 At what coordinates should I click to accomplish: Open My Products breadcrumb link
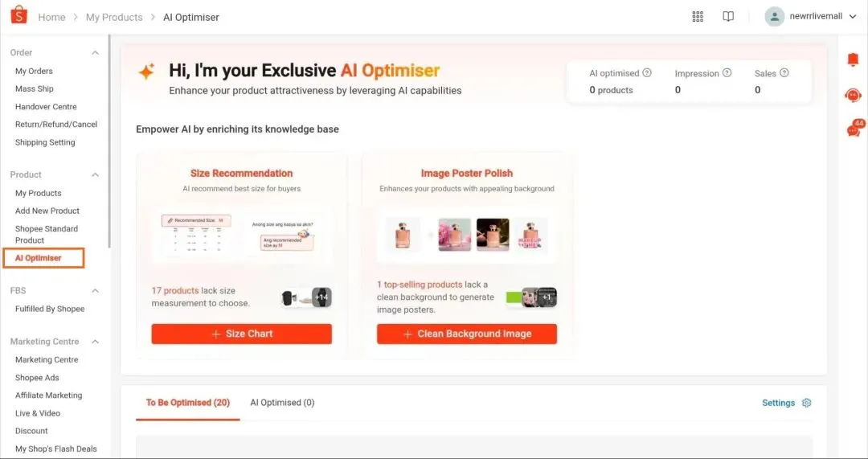pyautogui.click(x=114, y=17)
